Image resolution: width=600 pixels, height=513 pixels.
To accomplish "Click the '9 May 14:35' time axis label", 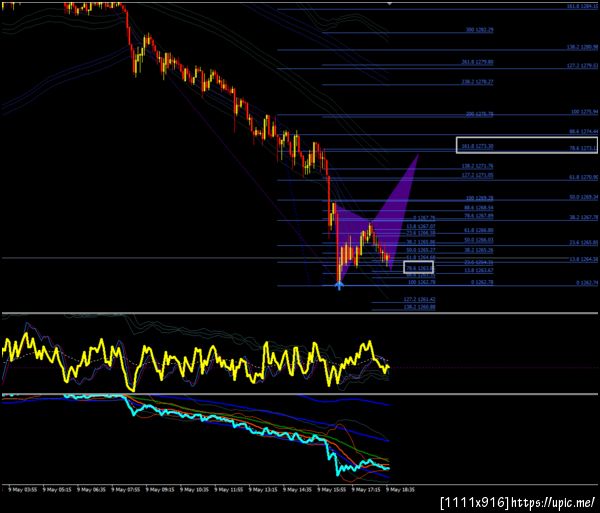I will pos(297,490).
